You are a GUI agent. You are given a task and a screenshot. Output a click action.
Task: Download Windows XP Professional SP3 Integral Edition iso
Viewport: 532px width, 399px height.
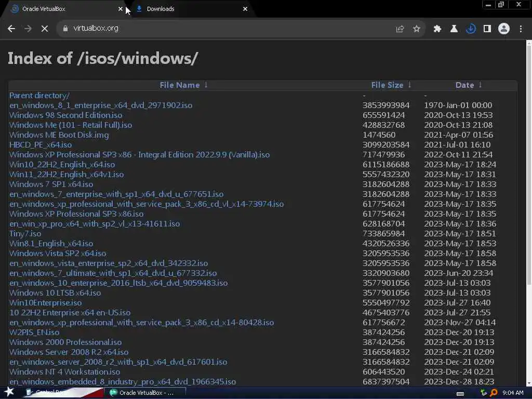click(139, 154)
